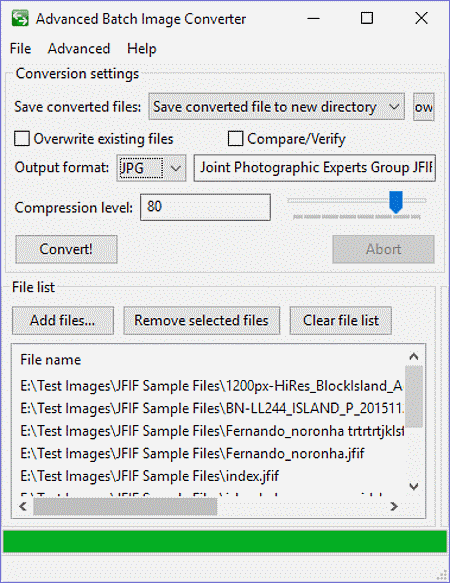Click the file list scroll up arrow
Viewport: 450px width, 583px height.
[x=414, y=357]
